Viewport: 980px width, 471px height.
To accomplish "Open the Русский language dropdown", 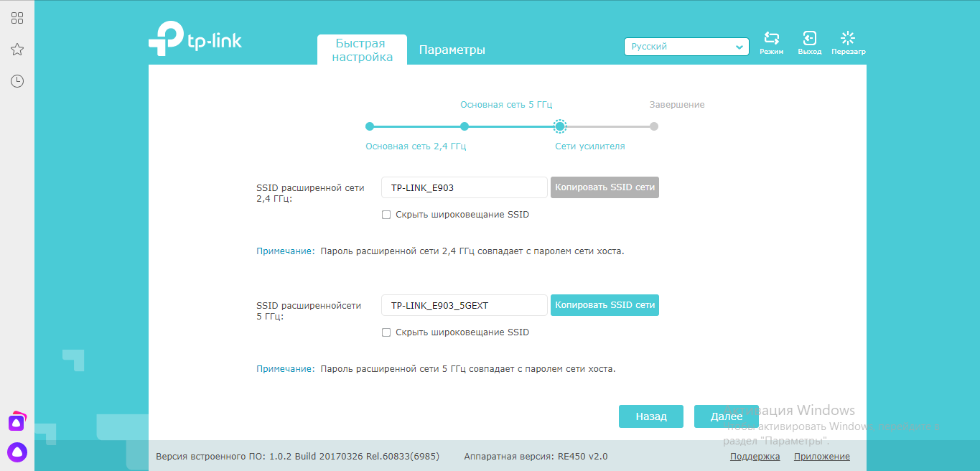I will point(686,47).
